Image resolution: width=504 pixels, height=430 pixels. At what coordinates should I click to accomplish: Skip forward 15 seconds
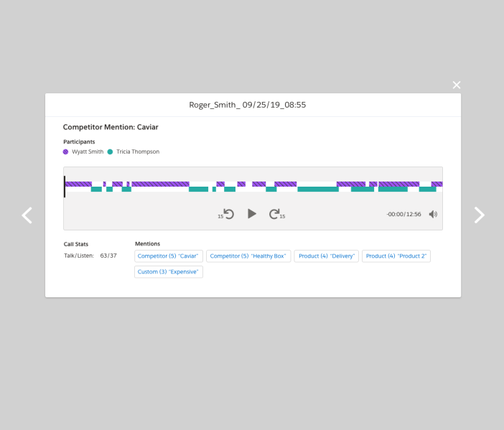coord(277,214)
